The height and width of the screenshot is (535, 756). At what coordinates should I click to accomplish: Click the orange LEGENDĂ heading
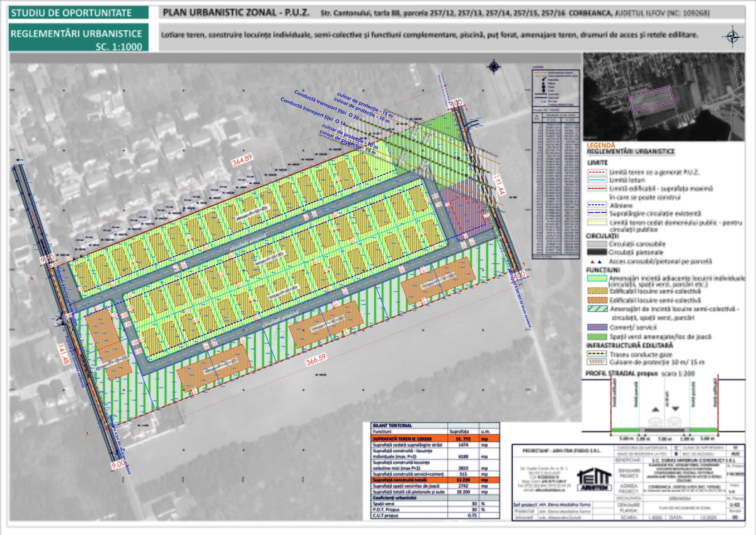(604, 145)
